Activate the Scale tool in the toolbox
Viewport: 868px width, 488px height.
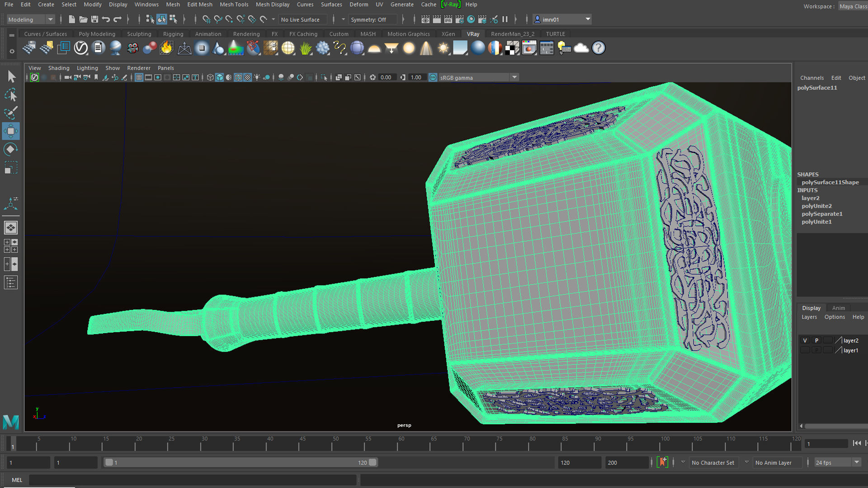point(11,168)
